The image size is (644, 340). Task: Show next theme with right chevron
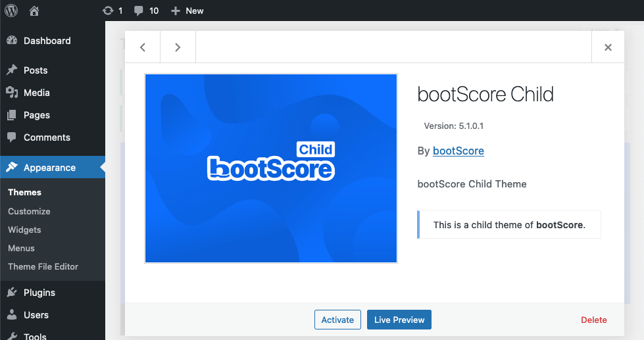(x=178, y=47)
